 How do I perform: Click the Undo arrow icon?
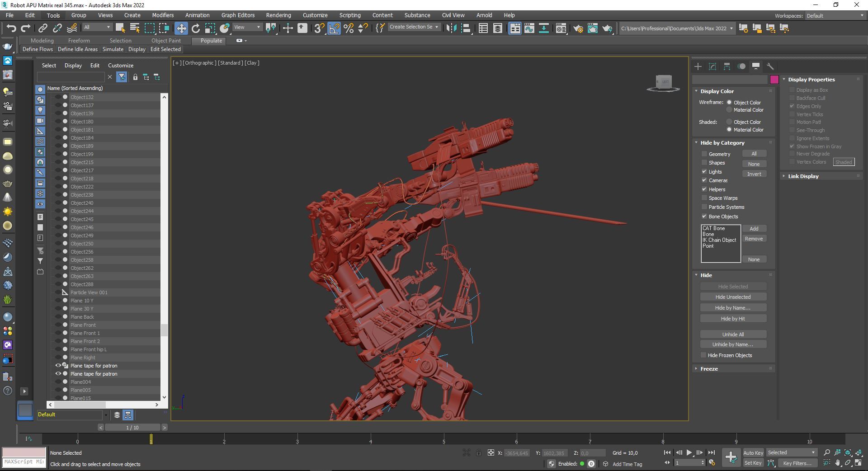11,28
